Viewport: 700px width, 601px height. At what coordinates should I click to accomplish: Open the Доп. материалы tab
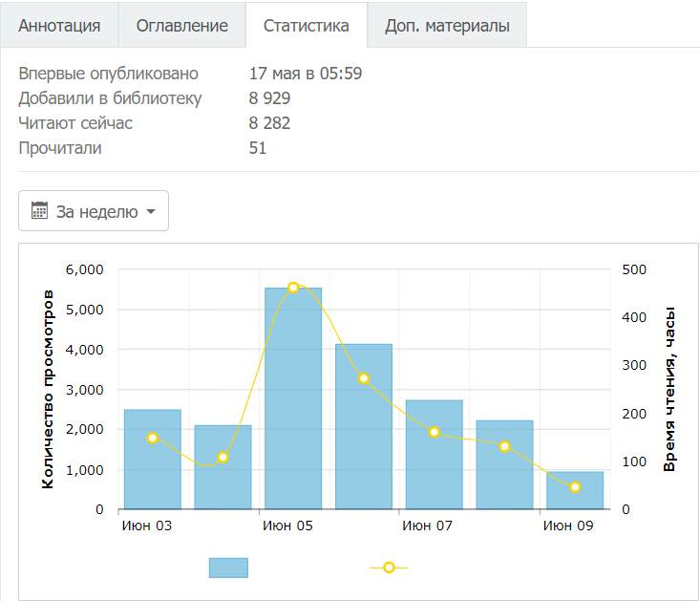click(x=447, y=26)
